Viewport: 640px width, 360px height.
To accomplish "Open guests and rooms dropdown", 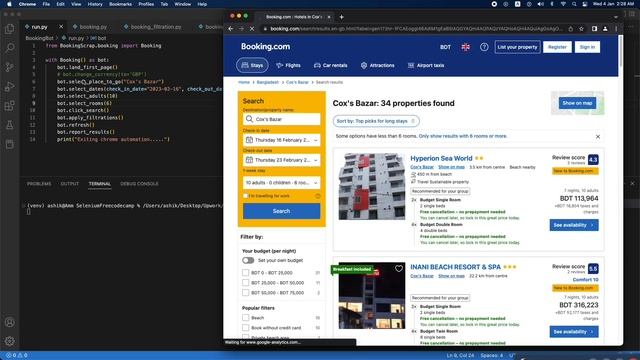I will click(281, 183).
